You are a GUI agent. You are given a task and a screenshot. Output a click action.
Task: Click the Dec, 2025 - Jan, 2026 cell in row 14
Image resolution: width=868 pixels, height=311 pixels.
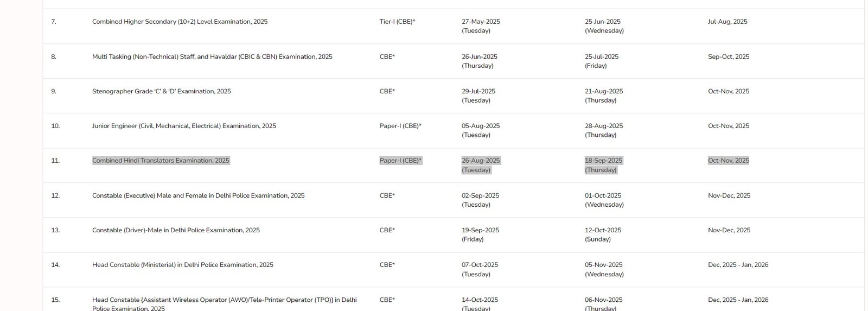tap(738, 265)
